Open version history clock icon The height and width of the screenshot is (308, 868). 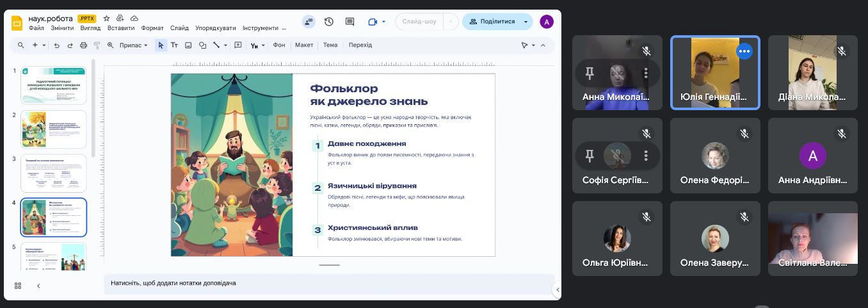click(329, 22)
